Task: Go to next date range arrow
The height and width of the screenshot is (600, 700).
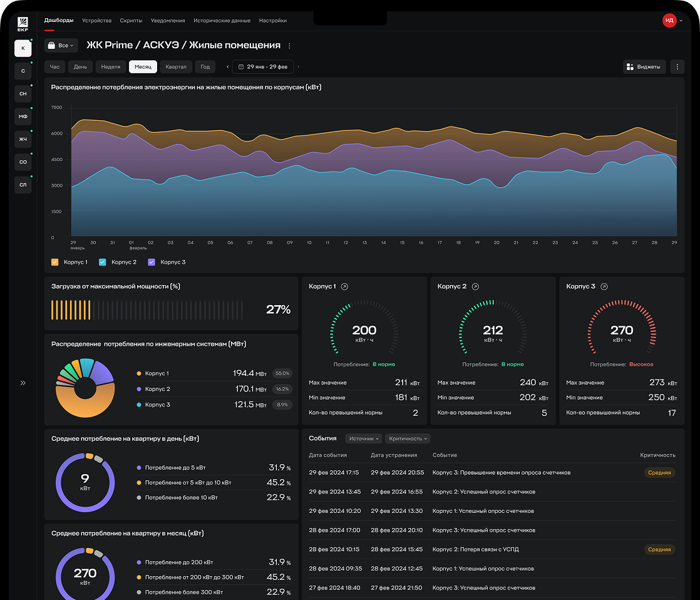Action: pos(298,66)
